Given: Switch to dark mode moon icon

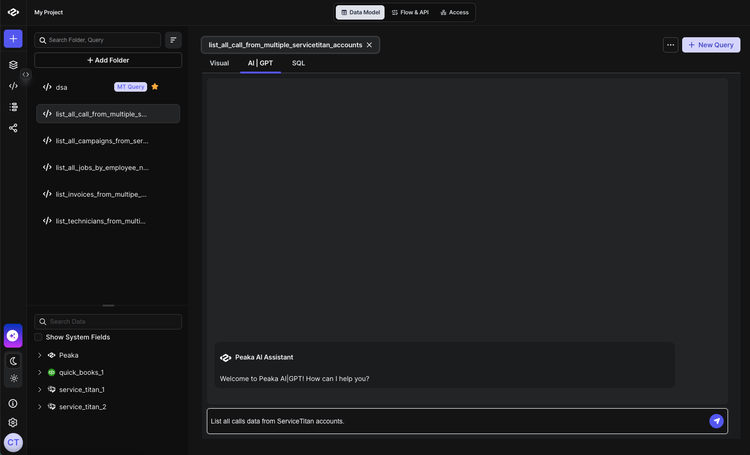Looking at the screenshot, I should tap(13, 361).
